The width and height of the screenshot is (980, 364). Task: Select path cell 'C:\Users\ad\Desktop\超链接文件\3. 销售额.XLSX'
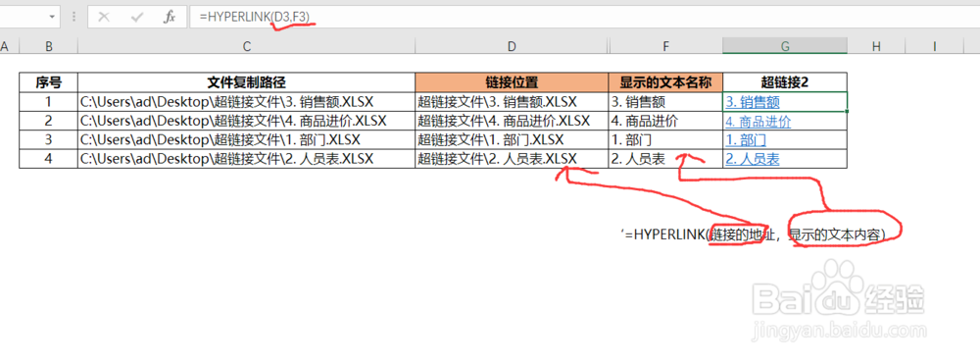[246, 101]
